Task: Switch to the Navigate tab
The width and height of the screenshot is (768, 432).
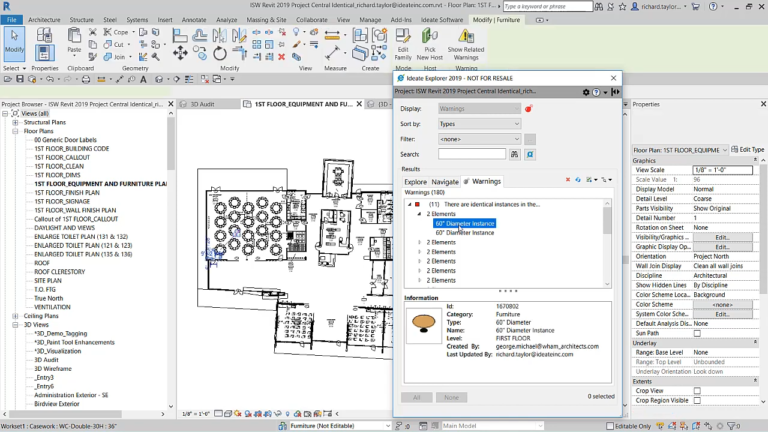Action: (x=445, y=182)
